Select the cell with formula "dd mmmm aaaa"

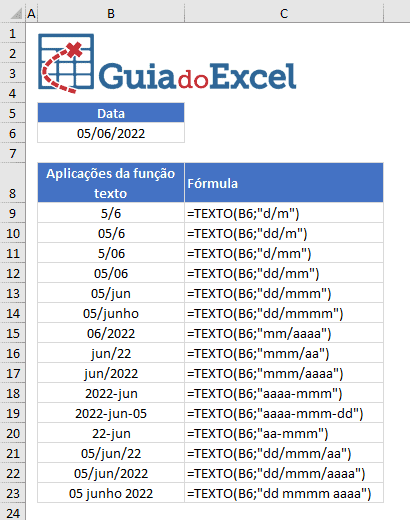point(284,493)
